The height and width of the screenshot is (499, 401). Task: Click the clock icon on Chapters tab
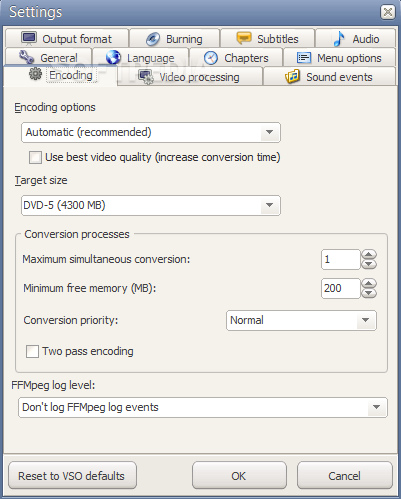[x=211, y=58]
